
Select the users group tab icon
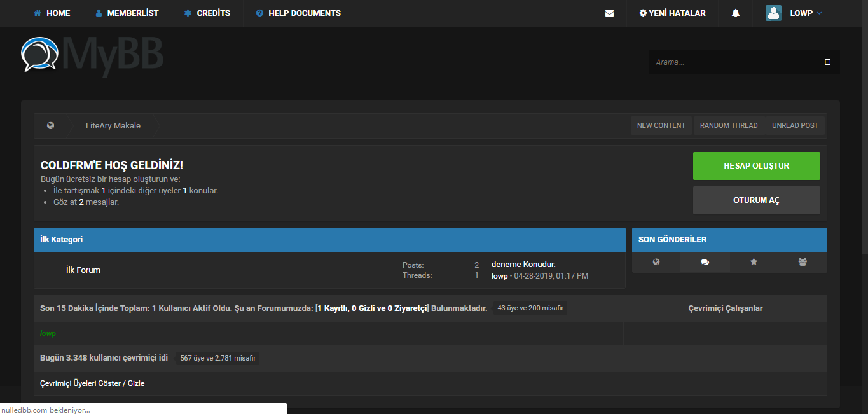tap(803, 262)
